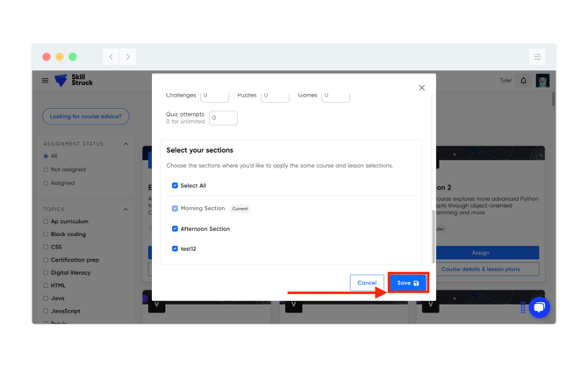Click Looking for course advice button
This screenshot has width=588, height=367.
click(x=86, y=117)
